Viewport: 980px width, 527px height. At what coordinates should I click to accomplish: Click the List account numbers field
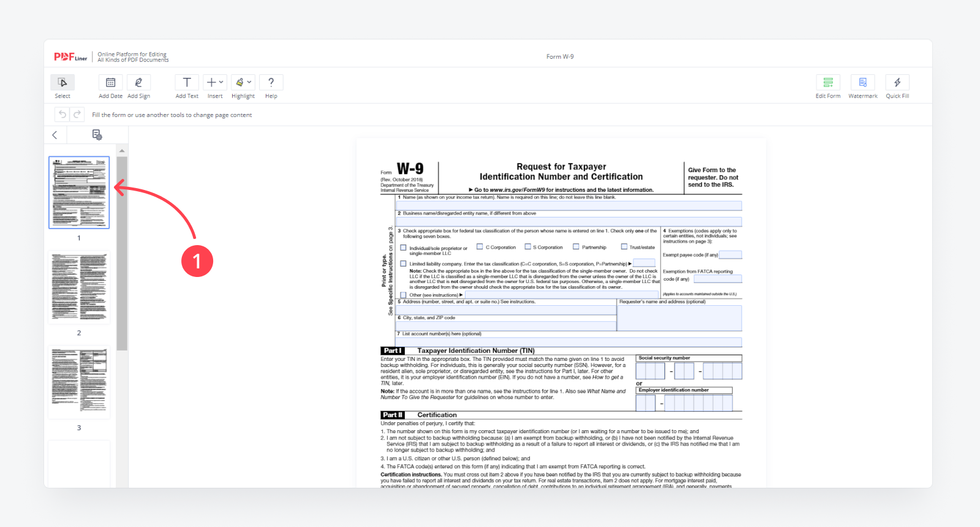(569, 342)
